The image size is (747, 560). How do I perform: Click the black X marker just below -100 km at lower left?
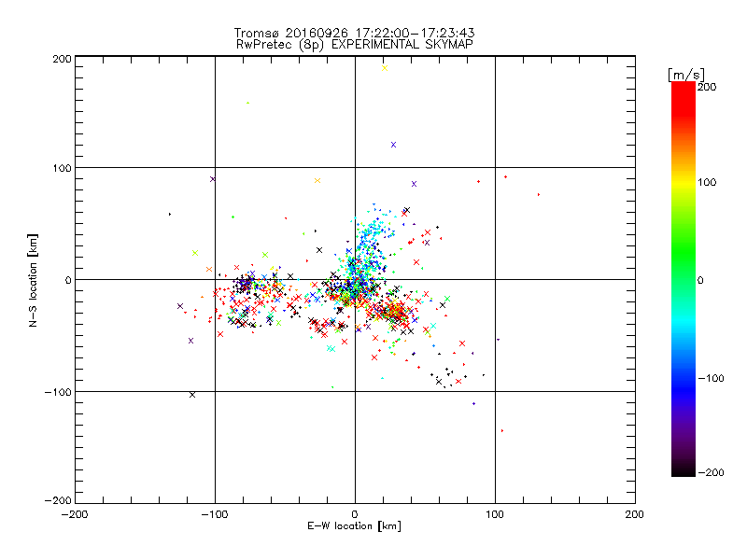pos(192,395)
